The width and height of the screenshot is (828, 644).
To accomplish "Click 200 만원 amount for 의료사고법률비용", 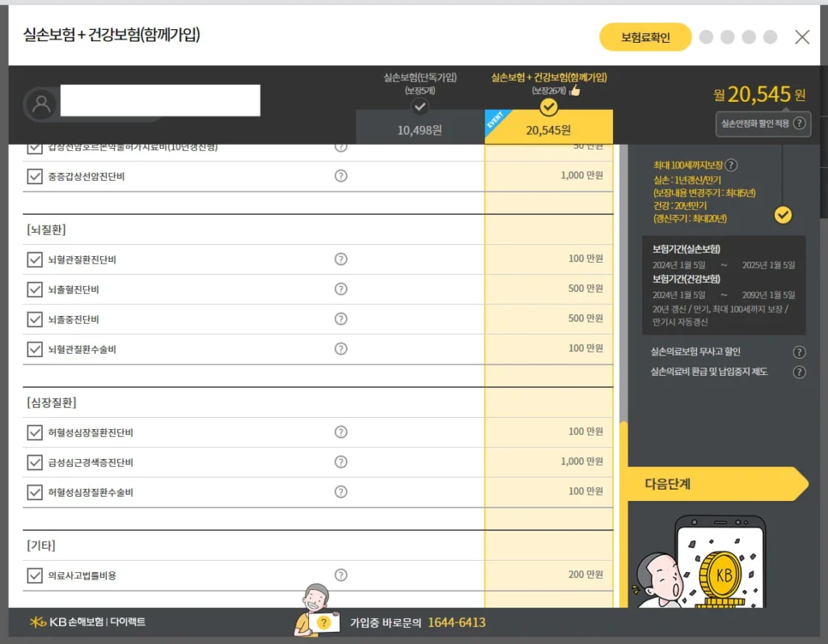I will 585,575.
